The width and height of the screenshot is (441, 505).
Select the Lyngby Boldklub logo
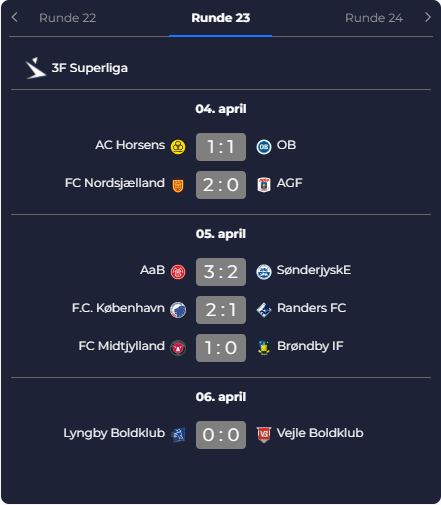pyautogui.click(x=178, y=435)
